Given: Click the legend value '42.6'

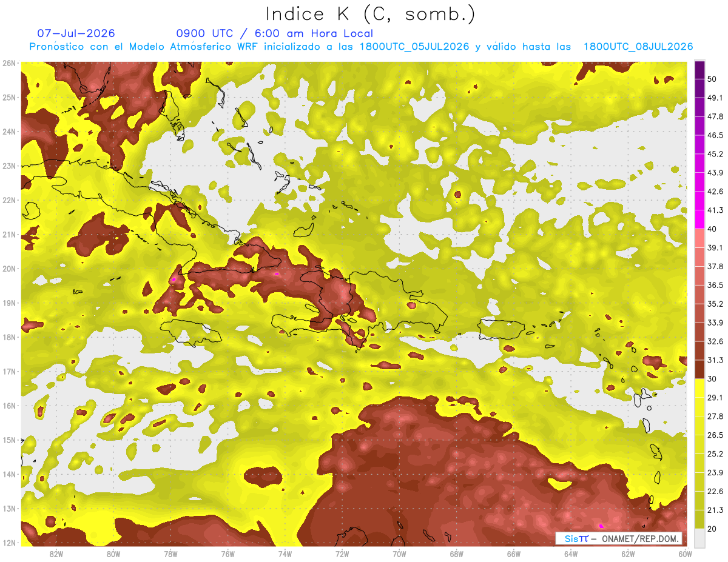Looking at the screenshot, I should pos(715,192).
